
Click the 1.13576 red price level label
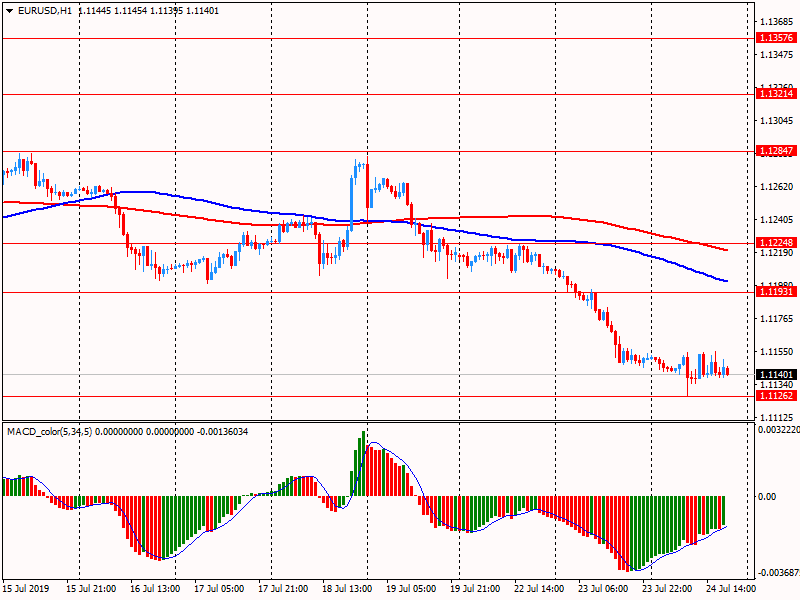click(x=776, y=38)
